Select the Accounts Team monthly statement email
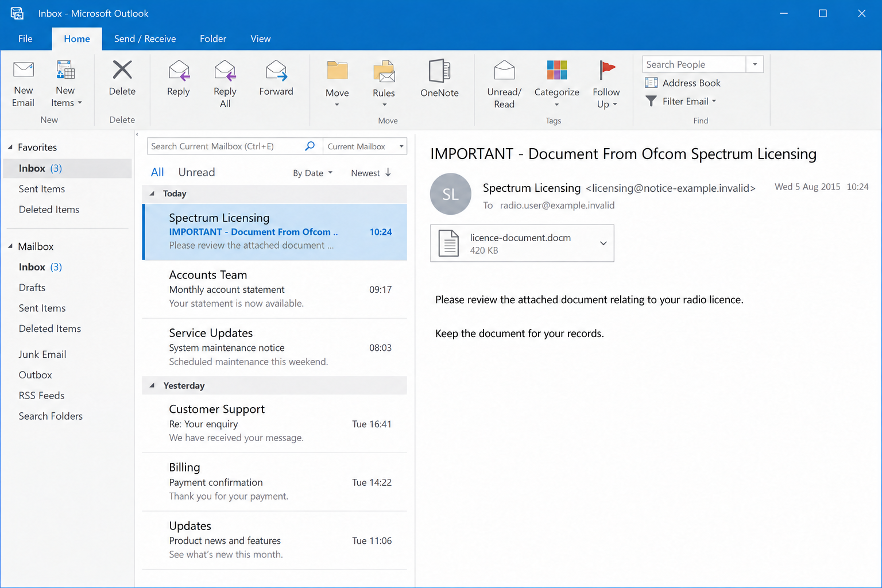This screenshot has width=882, height=588. 274,289
